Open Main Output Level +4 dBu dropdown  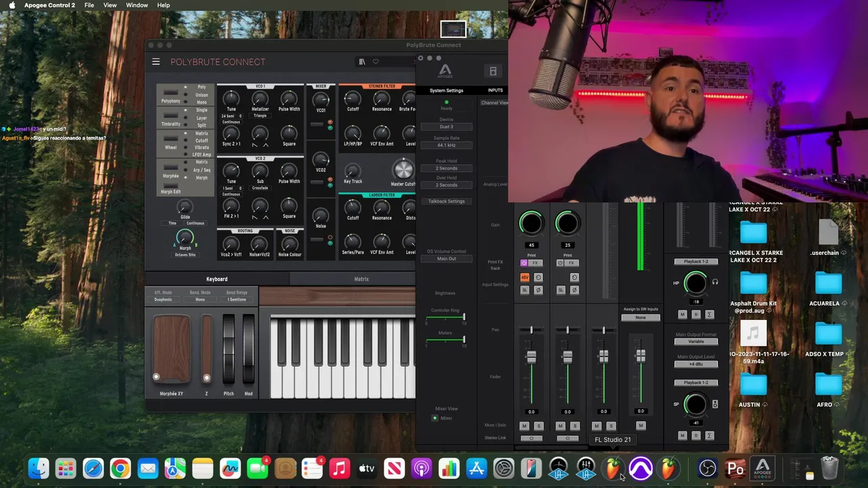pos(696,364)
